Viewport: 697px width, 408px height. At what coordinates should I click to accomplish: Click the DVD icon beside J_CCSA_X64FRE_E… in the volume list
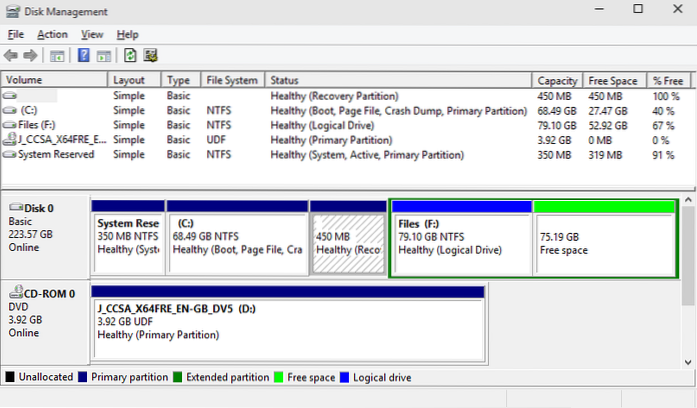[10, 140]
